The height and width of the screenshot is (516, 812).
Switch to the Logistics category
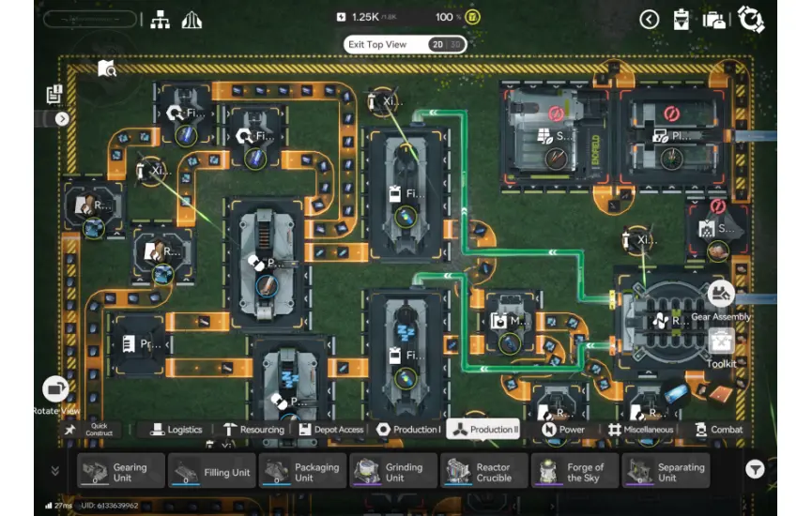pyautogui.click(x=176, y=430)
